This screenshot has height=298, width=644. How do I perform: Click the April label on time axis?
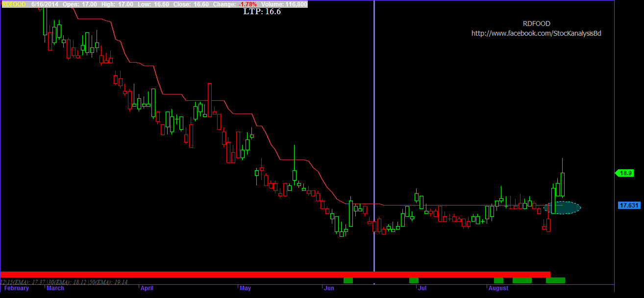click(x=147, y=288)
